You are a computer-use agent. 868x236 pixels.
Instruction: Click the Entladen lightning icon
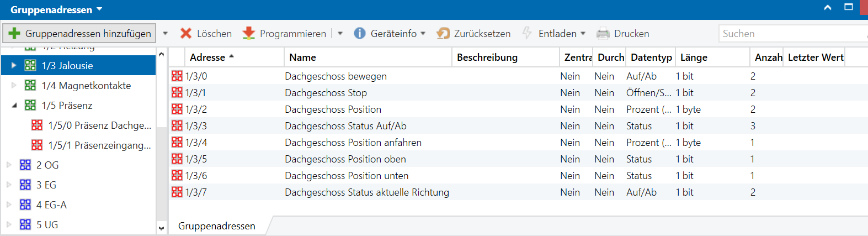[x=527, y=33]
